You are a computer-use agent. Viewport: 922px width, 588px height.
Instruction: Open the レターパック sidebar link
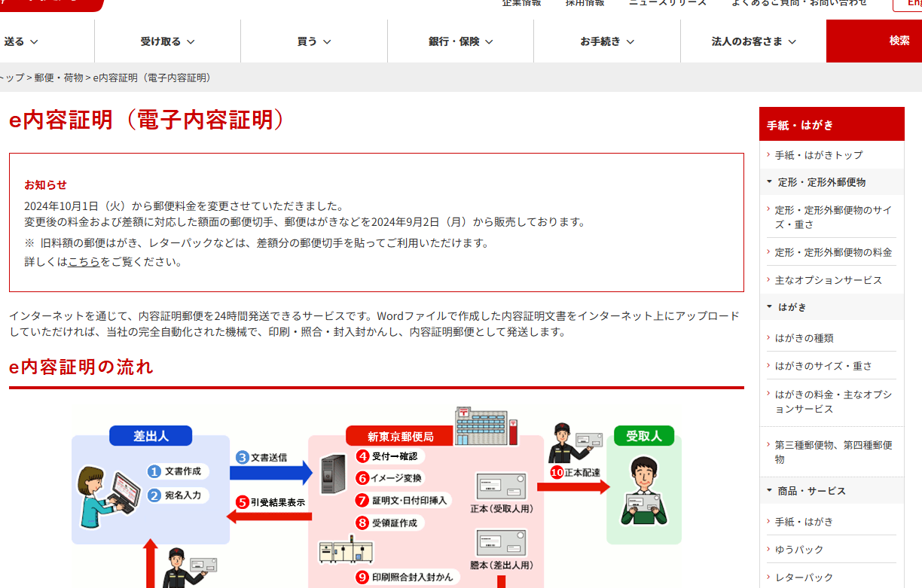(x=804, y=577)
